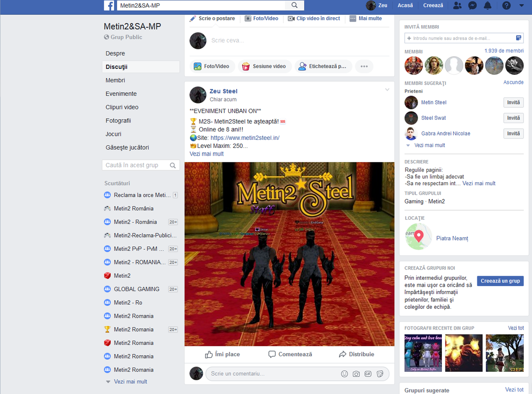Open Creează menu in top bar
532x394 pixels.
pyautogui.click(x=433, y=5)
